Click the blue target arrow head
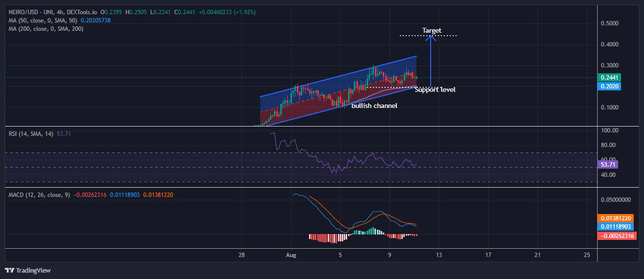This screenshot has width=644, height=279. pos(431,39)
